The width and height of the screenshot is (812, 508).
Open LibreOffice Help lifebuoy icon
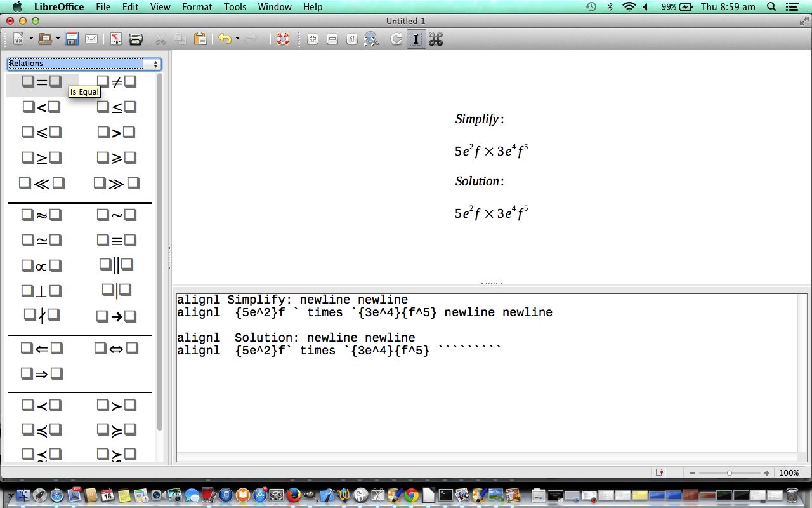283,39
